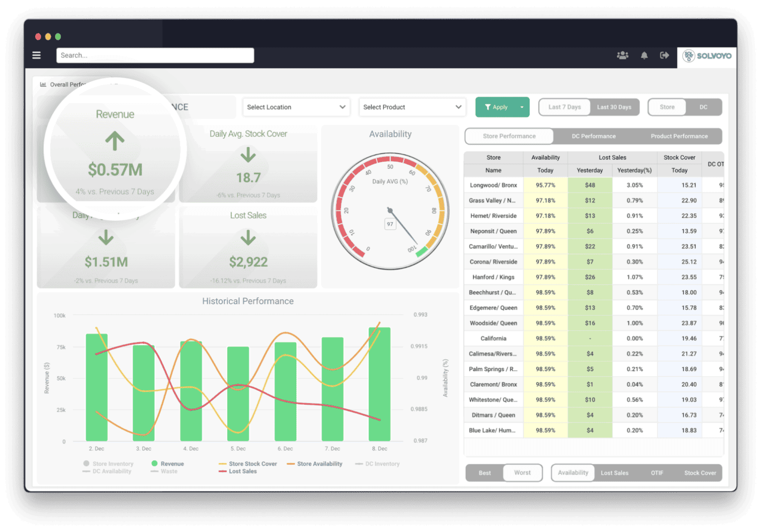The height and width of the screenshot is (532, 761).
Task: Open the Product Performance tab
Action: tap(679, 136)
